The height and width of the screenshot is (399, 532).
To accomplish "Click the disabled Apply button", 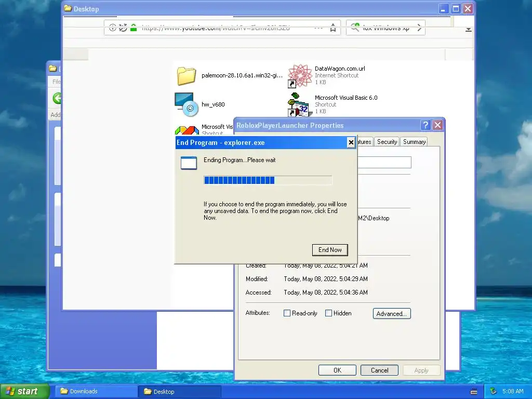I will coord(421,370).
